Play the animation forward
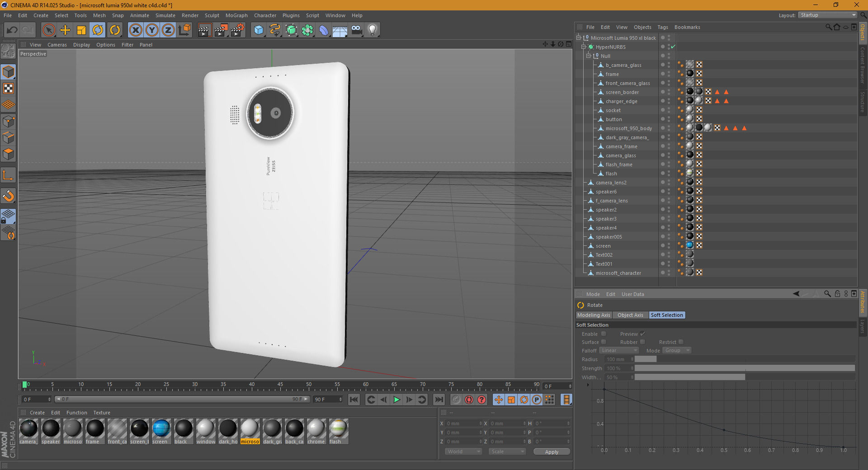The width and height of the screenshot is (868, 470). click(396, 399)
